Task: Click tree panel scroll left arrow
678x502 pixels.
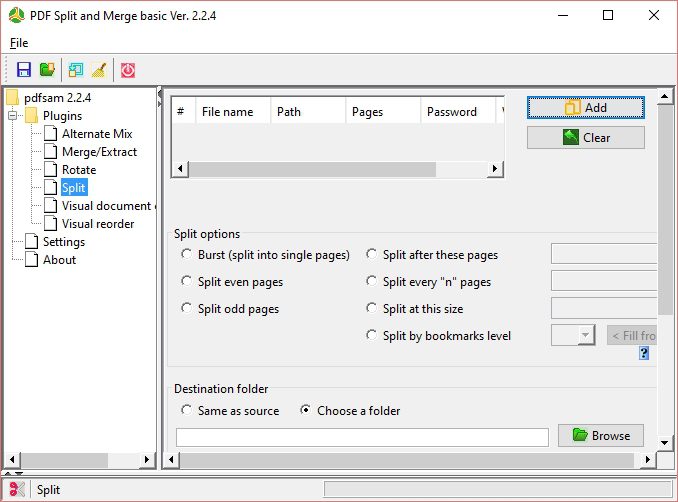Action: point(12,459)
